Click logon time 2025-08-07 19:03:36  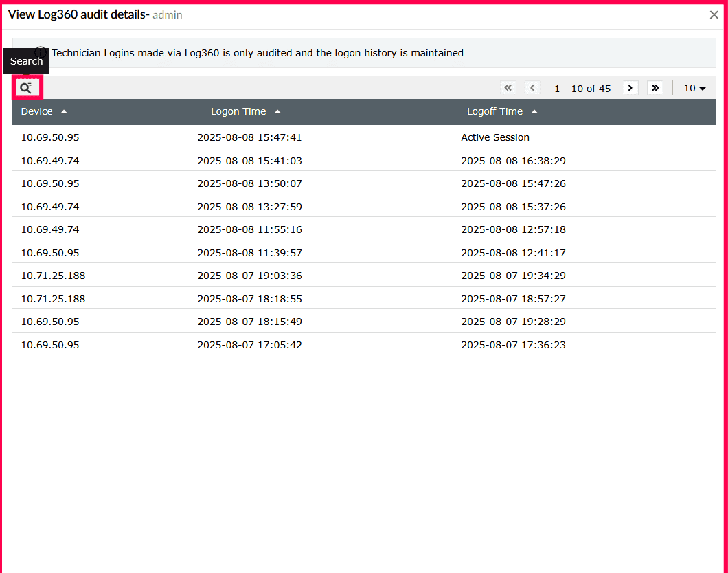(x=249, y=276)
